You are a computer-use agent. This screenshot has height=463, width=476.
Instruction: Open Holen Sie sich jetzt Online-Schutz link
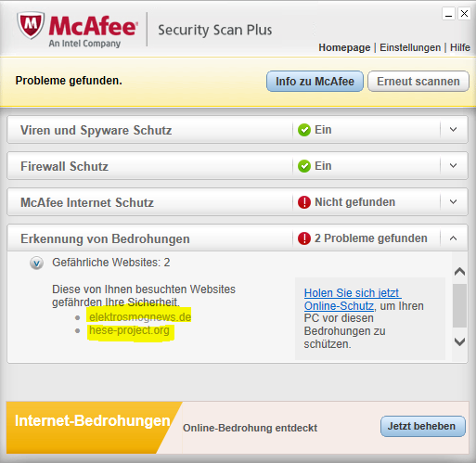(x=352, y=300)
